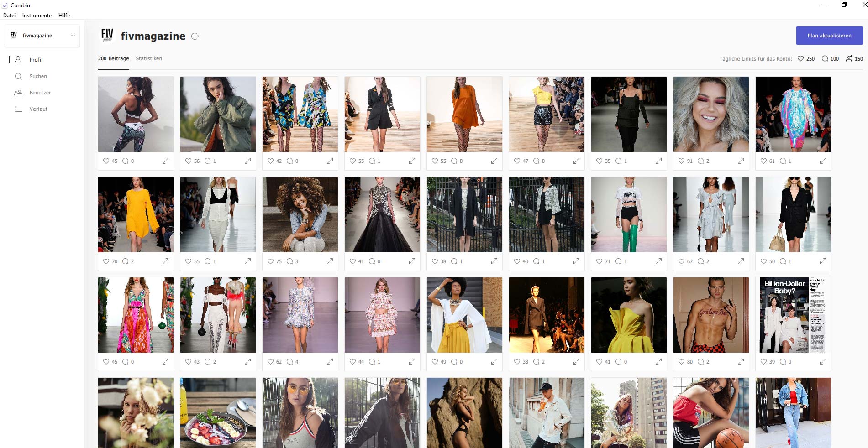Click comment icon on the 67-likes post
The height and width of the screenshot is (448, 868).
pyautogui.click(x=700, y=261)
